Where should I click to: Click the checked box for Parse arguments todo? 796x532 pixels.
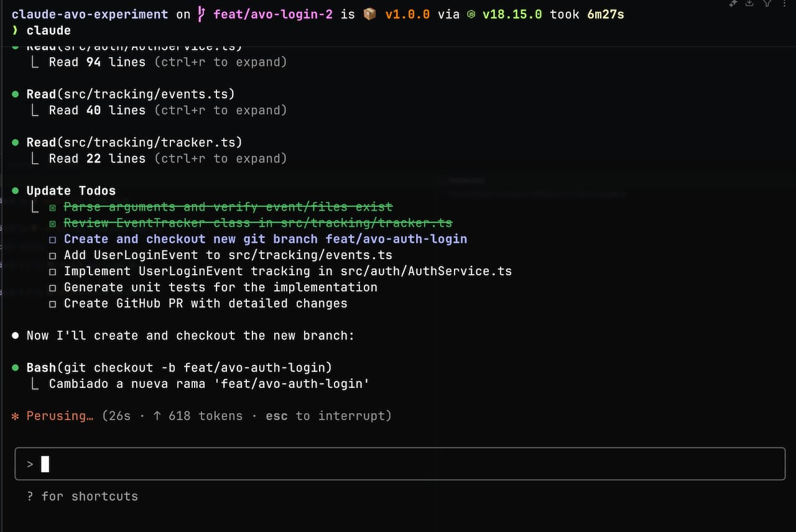point(53,207)
